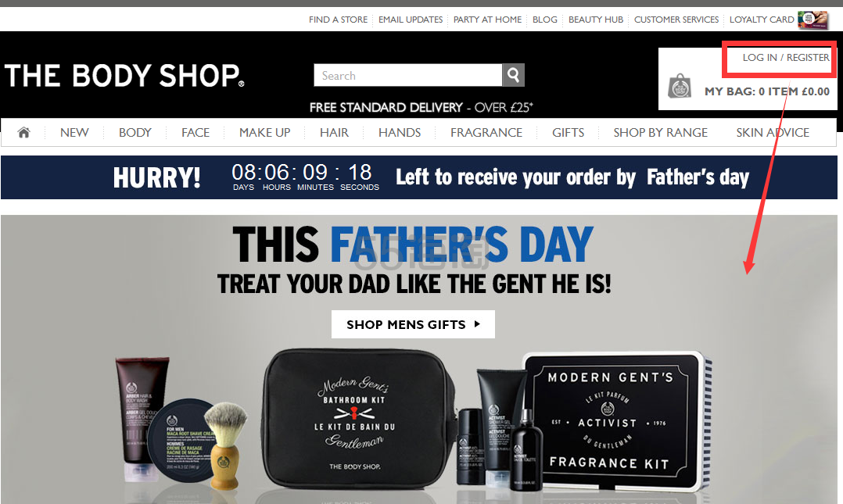
Task: Click LOG IN / REGISTER link
Action: coord(785,58)
